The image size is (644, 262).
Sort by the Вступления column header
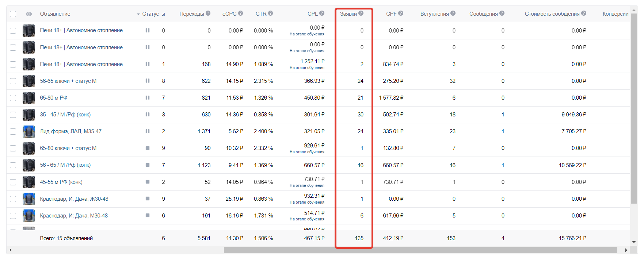[x=434, y=14]
